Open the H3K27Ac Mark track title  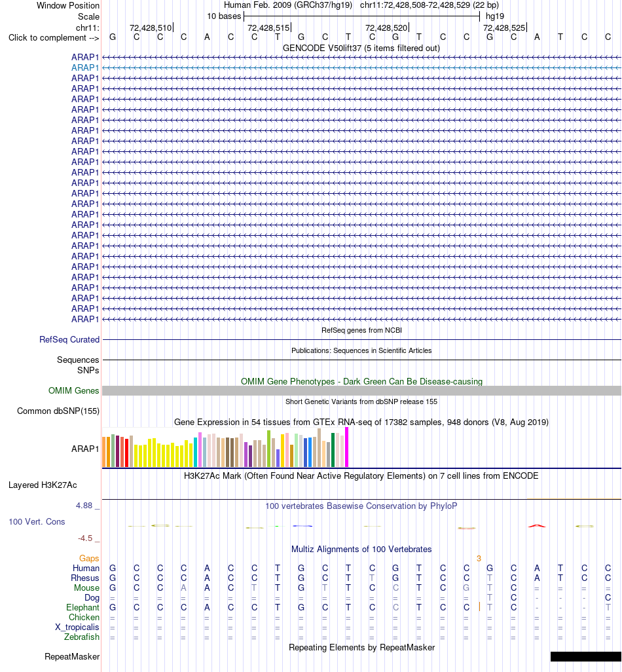pyautogui.click(x=361, y=476)
